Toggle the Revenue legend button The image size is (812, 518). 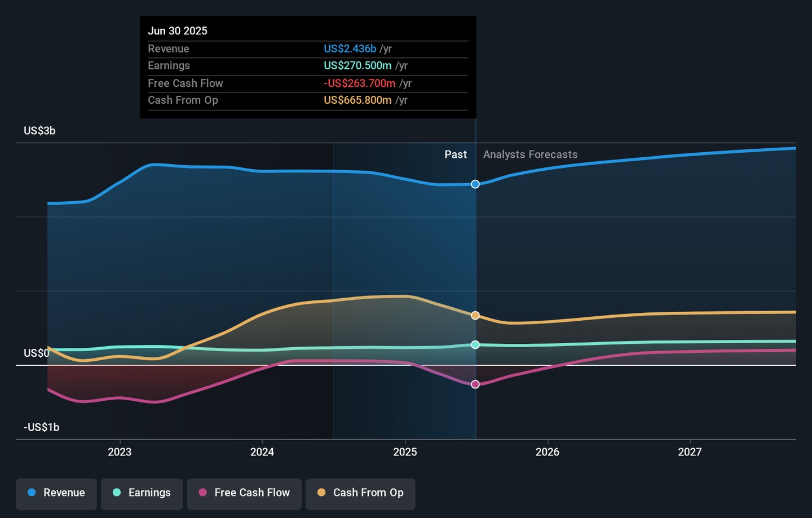coord(56,493)
